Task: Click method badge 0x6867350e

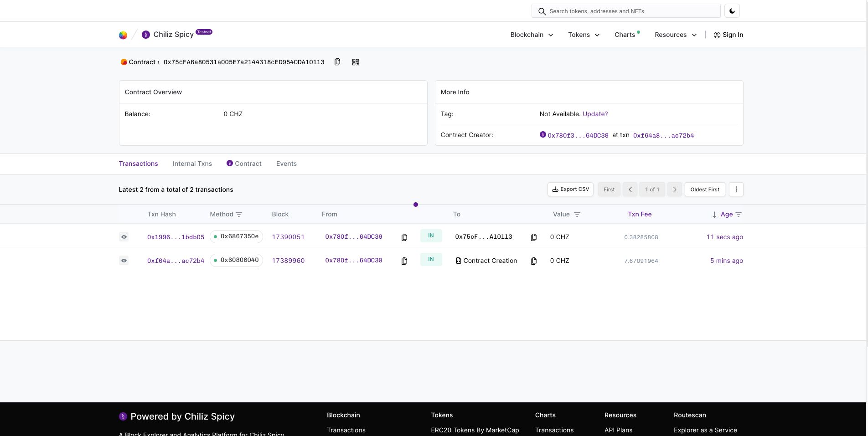Action: pyautogui.click(x=236, y=236)
